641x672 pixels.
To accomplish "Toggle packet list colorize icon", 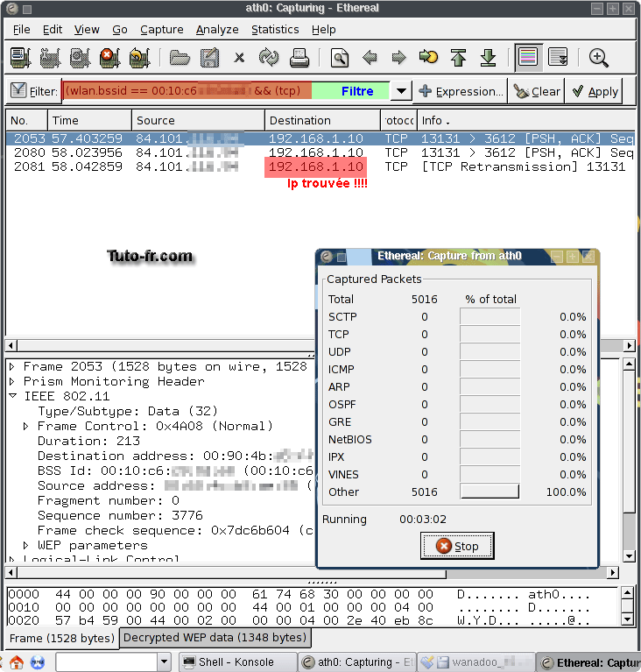I will [528, 57].
